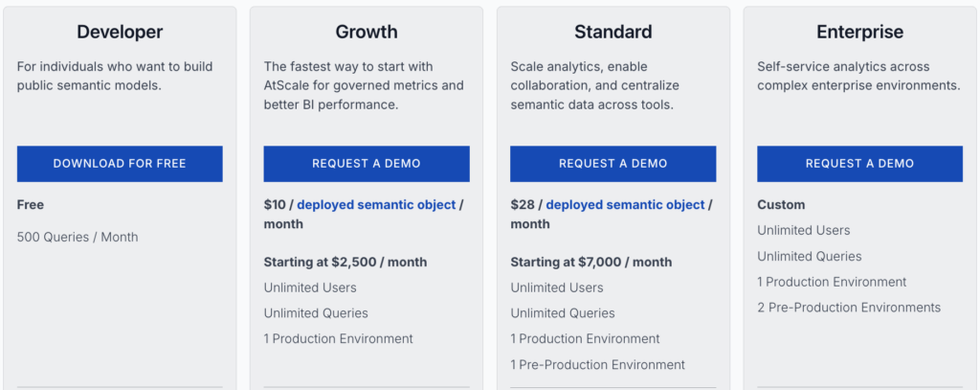Image resolution: width=980 pixels, height=390 pixels.
Task: Select the Standard plan title
Action: point(612,32)
